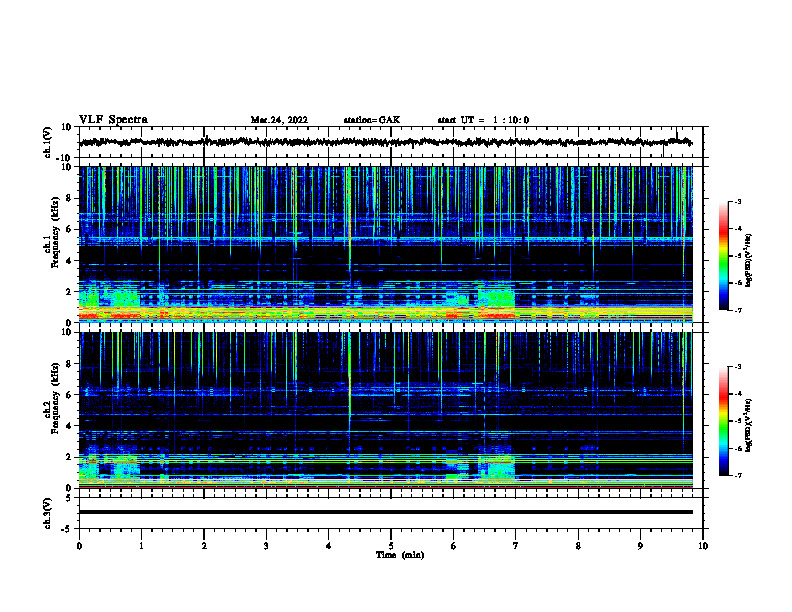Select the date text "Mar.24, 2022"
Image resolution: width=792 pixels, height=612 pixels.
(279, 120)
